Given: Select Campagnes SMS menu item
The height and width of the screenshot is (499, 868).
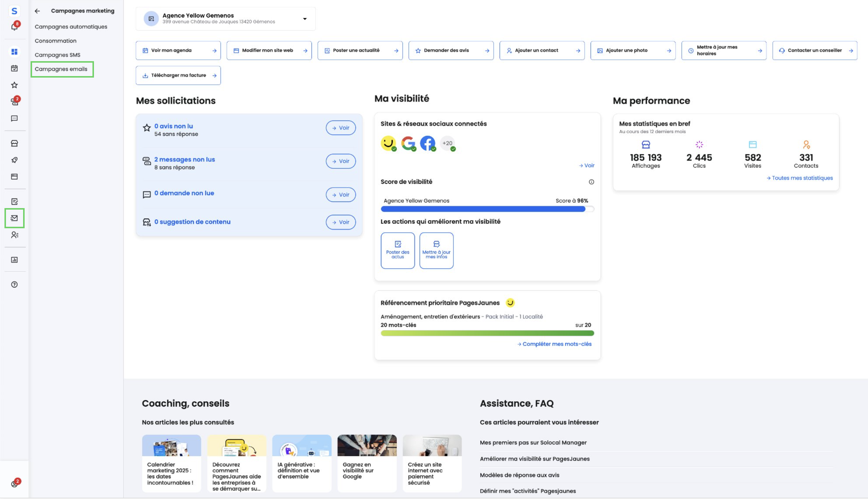Looking at the screenshot, I should 57,55.
